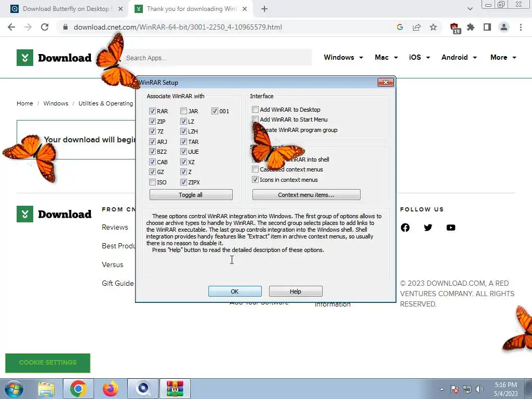Open Reviews footer link
The image size is (532, 399).
pyautogui.click(x=115, y=227)
